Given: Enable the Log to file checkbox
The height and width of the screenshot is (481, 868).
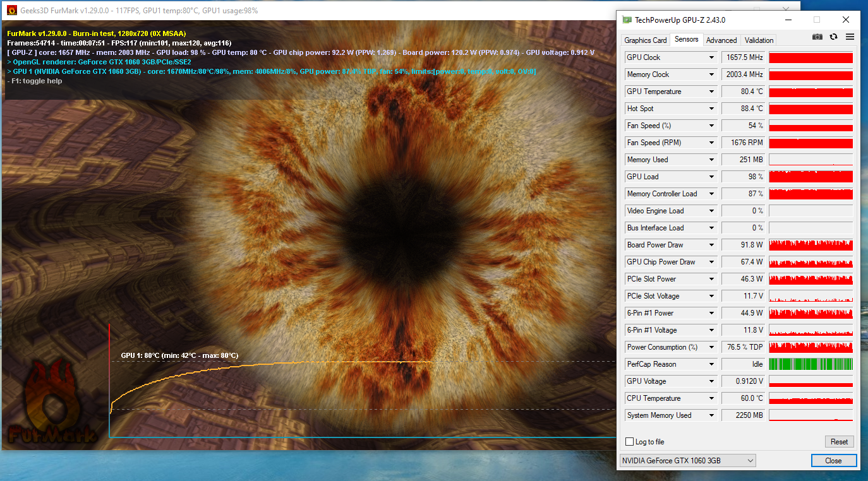Looking at the screenshot, I should click(629, 442).
